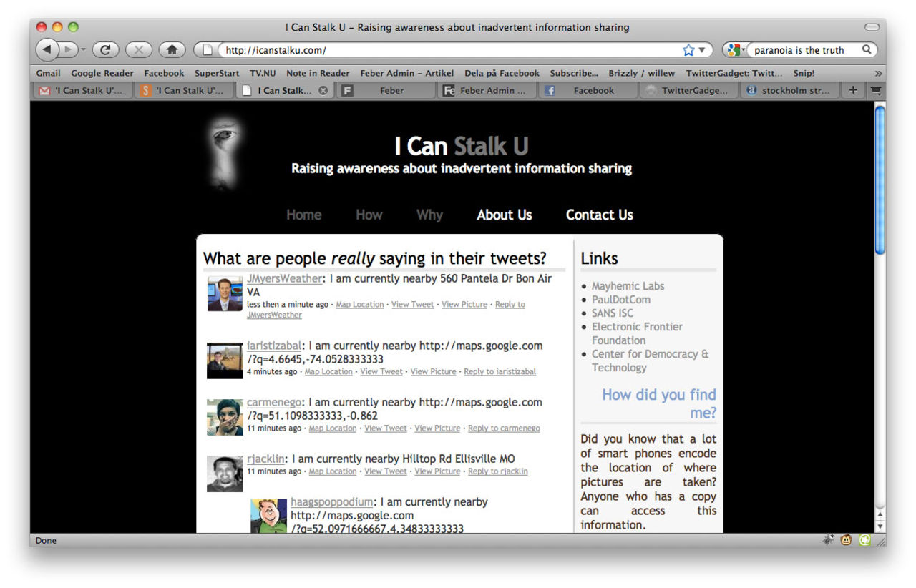Click the Greasemonkey icon in the status bar
The height and width of the screenshot is (588, 916).
(x=846, y=540)
